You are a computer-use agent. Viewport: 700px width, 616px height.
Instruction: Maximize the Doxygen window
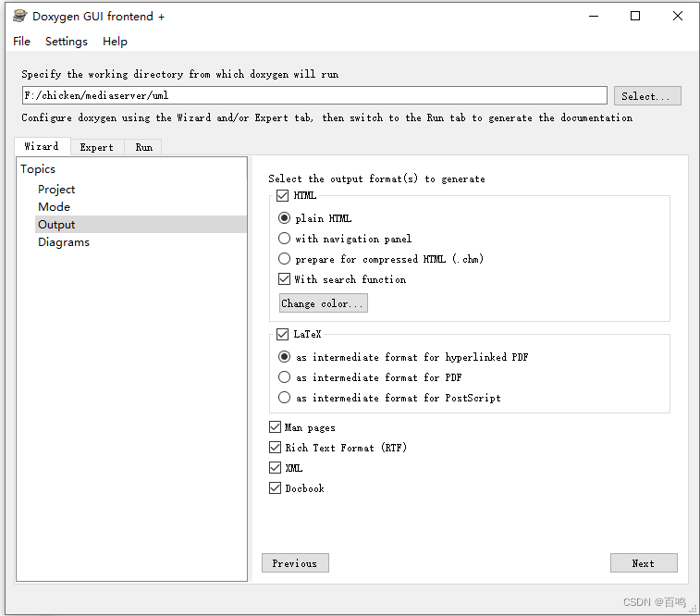tap(635, 16)
